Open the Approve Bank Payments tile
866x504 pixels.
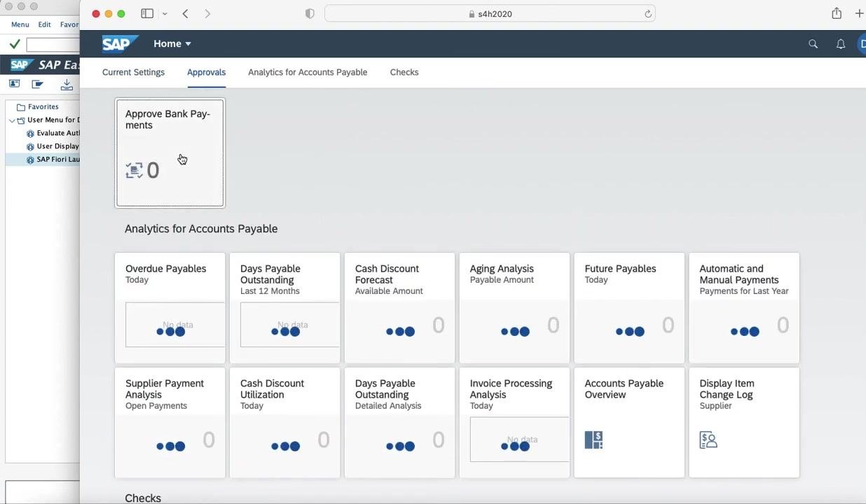(170, 153)
